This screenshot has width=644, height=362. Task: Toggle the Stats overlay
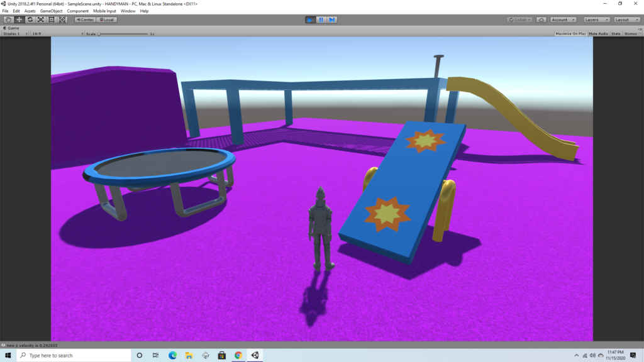tap(616, 33)
